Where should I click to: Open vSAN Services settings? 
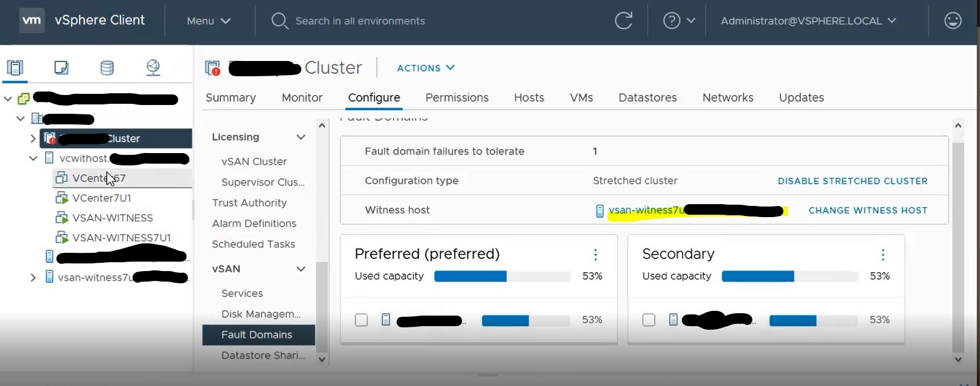click(242, 293)
